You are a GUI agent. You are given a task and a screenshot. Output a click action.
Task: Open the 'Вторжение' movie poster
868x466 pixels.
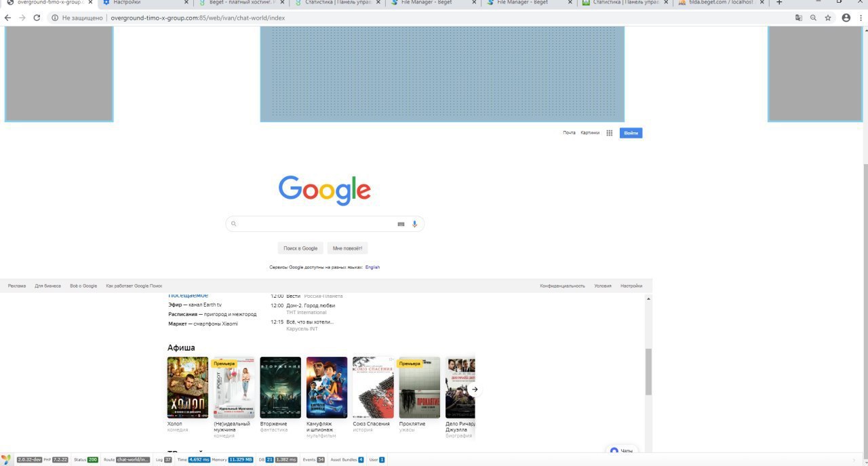[280, 387]
